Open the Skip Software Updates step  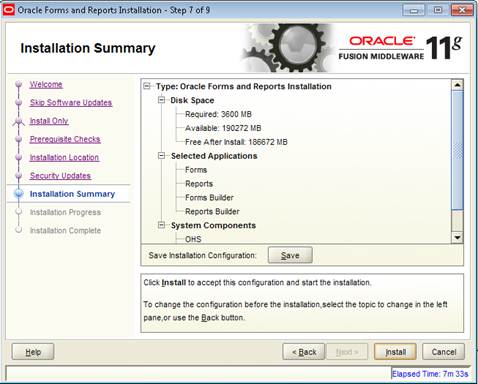[x=71, y=103]
